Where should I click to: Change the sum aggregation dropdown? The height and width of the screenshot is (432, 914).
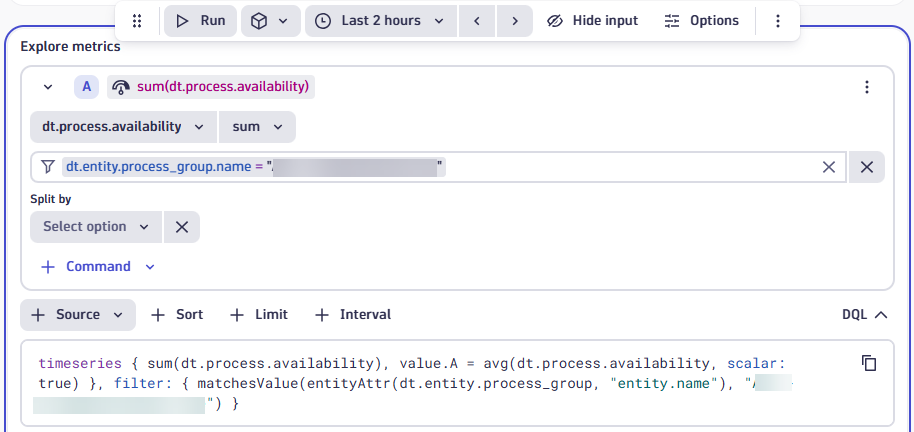(257, 127)
